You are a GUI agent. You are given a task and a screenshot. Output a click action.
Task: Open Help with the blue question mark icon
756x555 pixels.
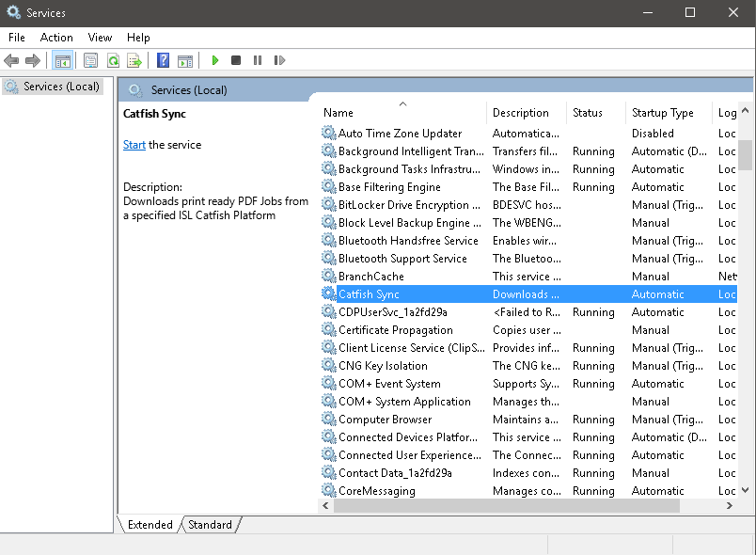click(x=164, y=61)
